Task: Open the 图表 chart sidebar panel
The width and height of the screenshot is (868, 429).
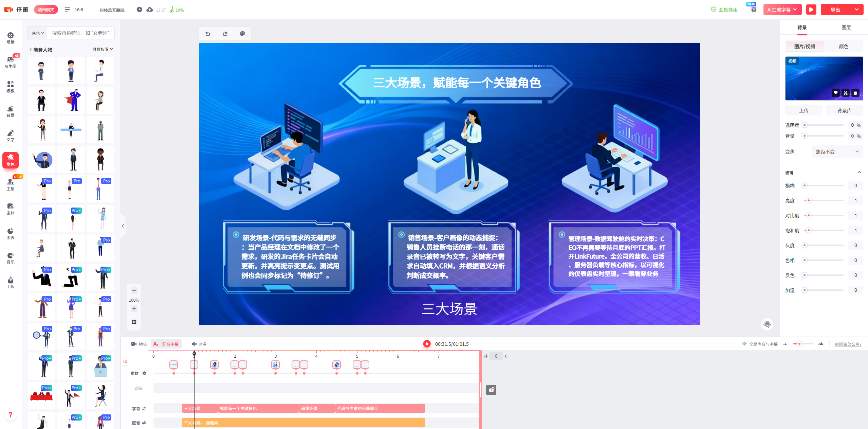Action: pos(11,233)
